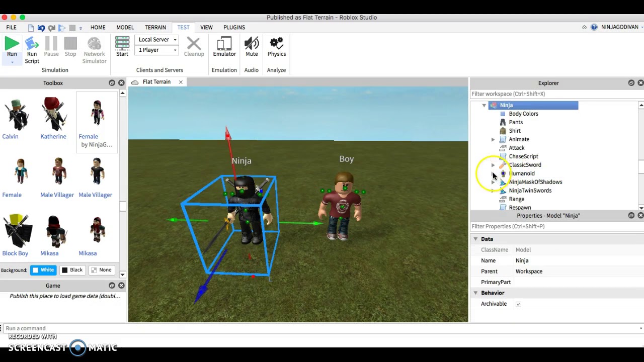Click the help question mark icon
The width and height of the screenshot is (644, 362).
click(594, 27)
